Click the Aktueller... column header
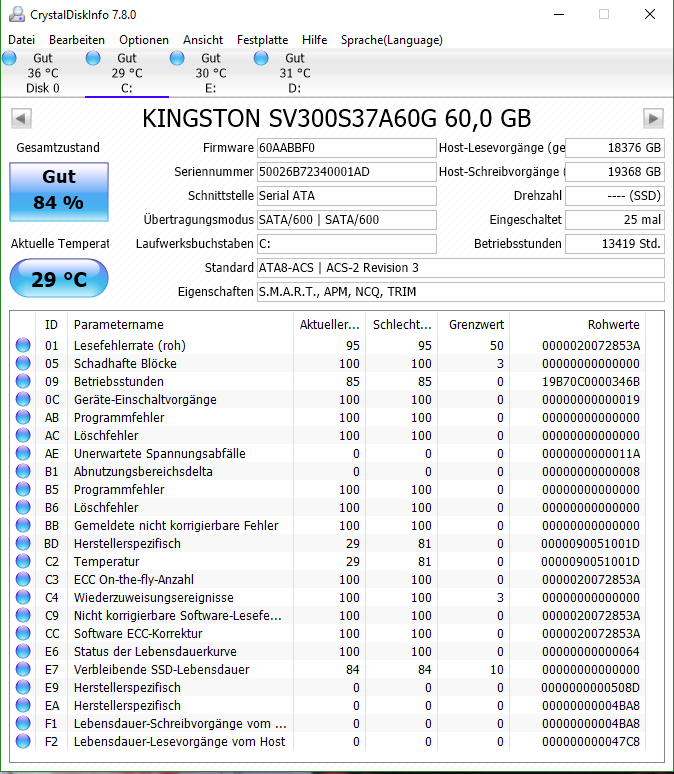 click(x=329, y=324)
